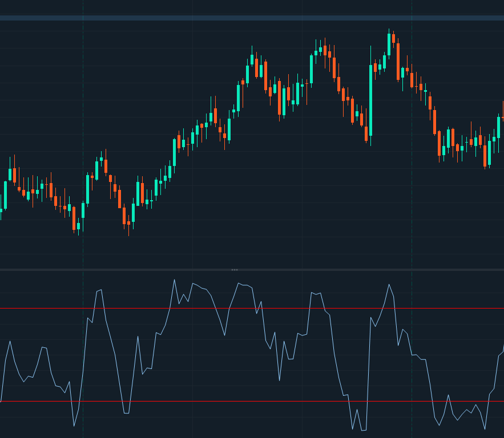Viewport: 504px width, 438px height.
Task: Select the gray lower oscillator level line
Action: tap(251, 401)
